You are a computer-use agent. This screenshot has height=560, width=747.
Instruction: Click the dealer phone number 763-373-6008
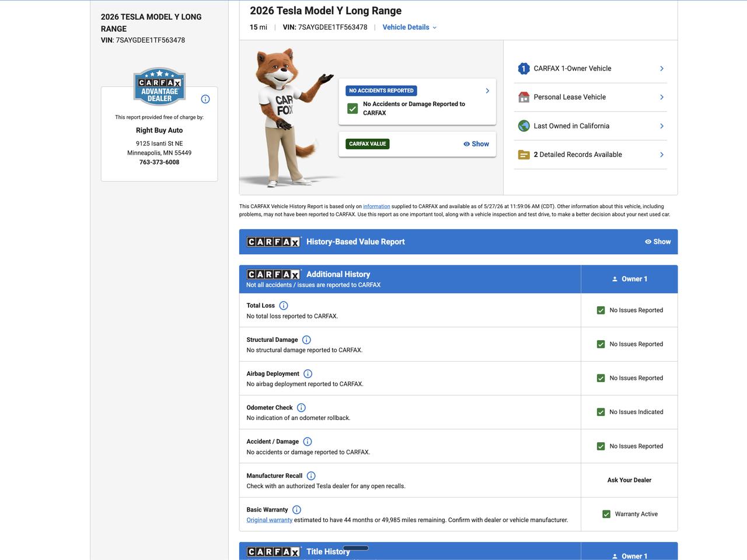click(159, 162)
